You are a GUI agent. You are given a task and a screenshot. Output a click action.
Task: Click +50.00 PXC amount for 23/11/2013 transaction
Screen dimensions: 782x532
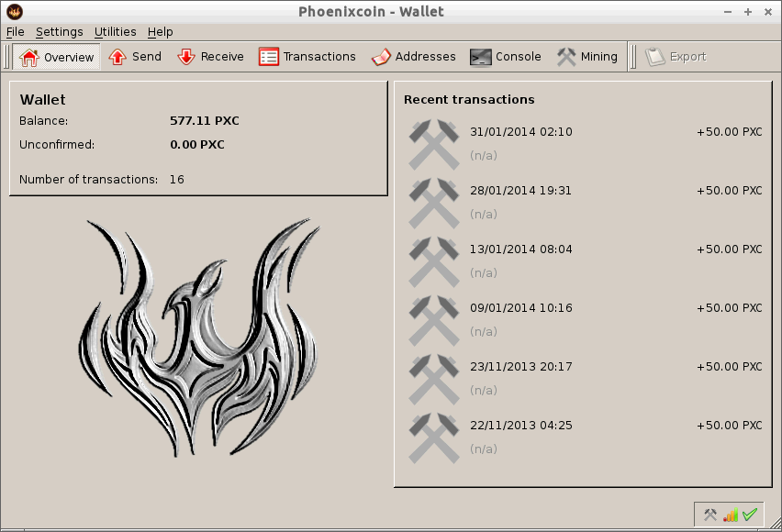[x=730, y=367]
